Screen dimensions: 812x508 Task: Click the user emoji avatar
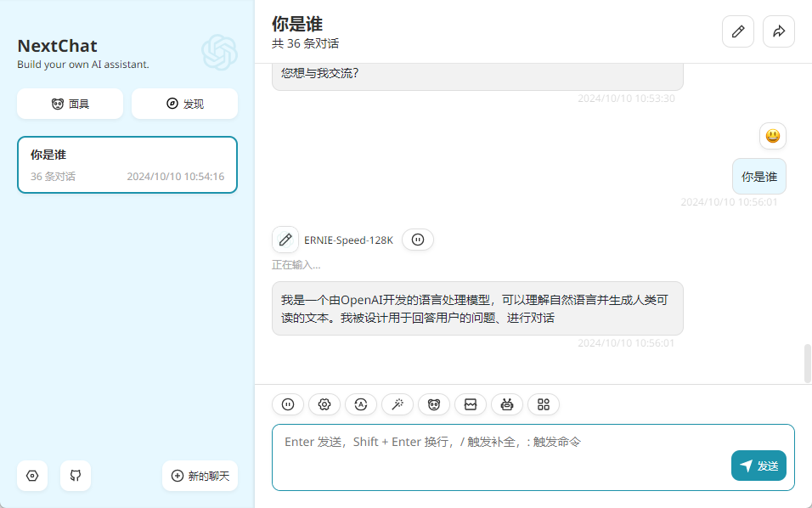coord(773,136)
